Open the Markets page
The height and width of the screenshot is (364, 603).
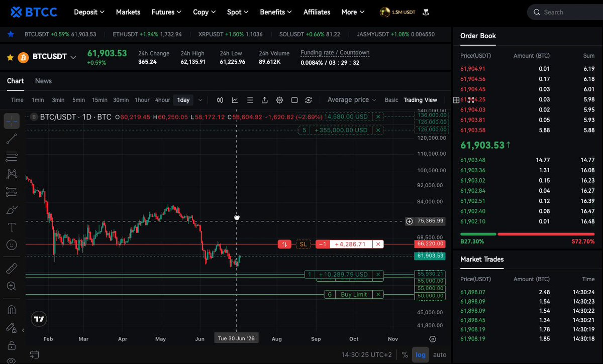pyautogui.click(x=128, y=12)
